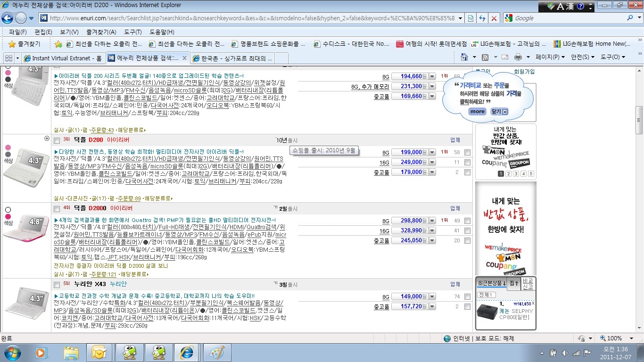
Task: Expand the dropdown arrow next to 169,660원
Action: pos(432,96)
